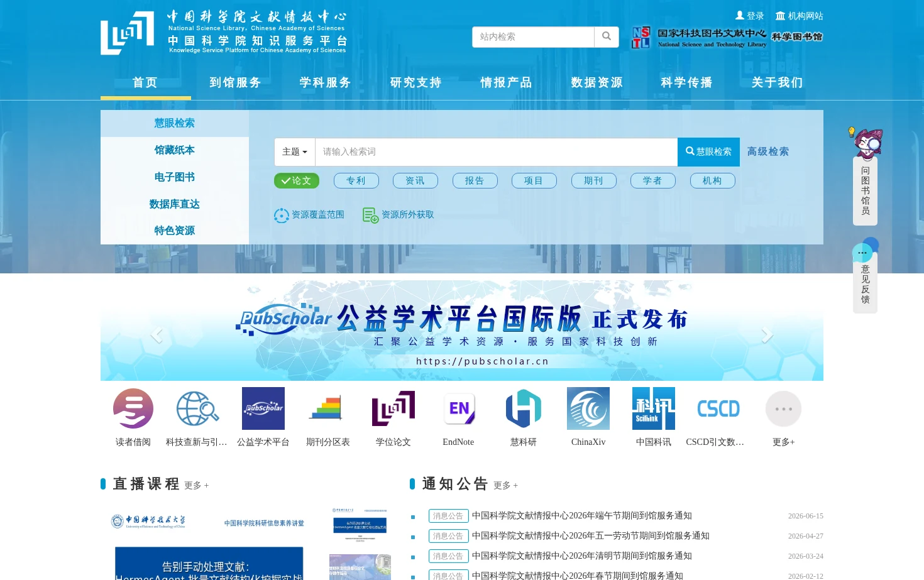Open the small blue course thumbnail at top
Screen dimensions: 924x580
coord(360,525)
